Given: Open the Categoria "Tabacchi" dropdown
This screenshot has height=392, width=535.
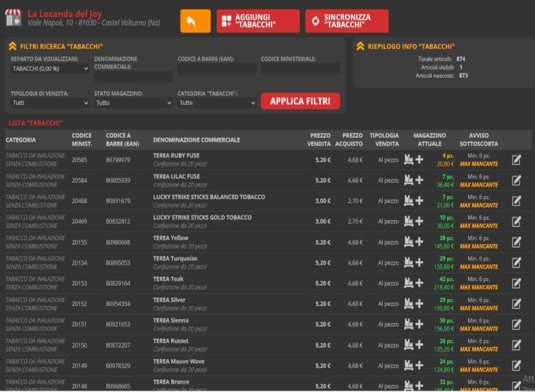Looking at the screenshot, I should pyautogui.click(x=217, y=103).
